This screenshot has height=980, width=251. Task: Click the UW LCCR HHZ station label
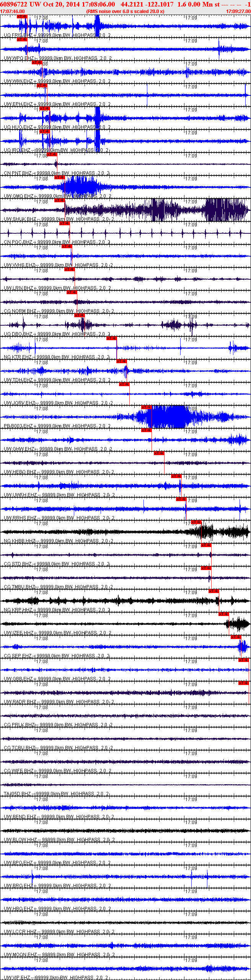(20, 932)
